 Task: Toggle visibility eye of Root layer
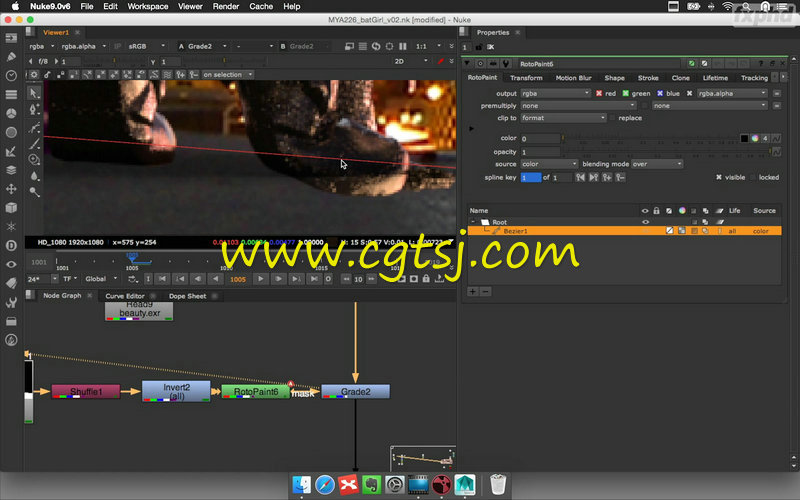coord(645,222)
